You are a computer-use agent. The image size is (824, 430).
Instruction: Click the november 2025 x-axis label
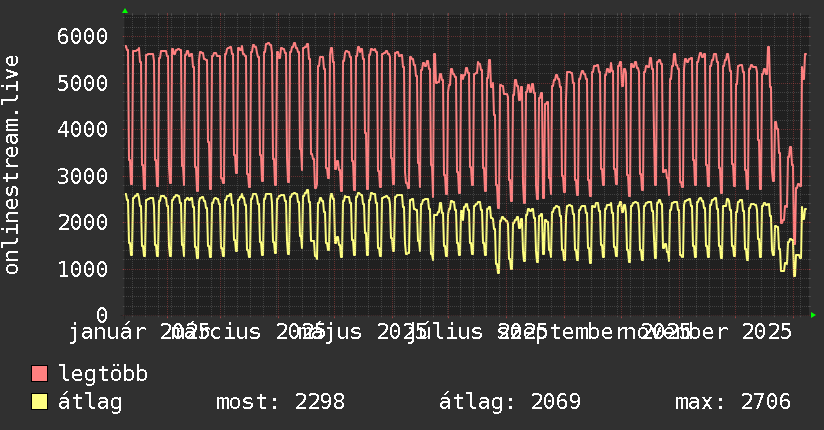(x=705, y=332)
